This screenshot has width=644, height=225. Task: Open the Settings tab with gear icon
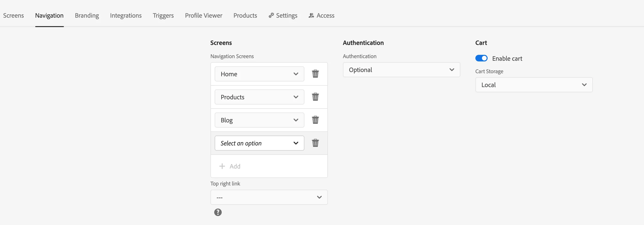283,16
